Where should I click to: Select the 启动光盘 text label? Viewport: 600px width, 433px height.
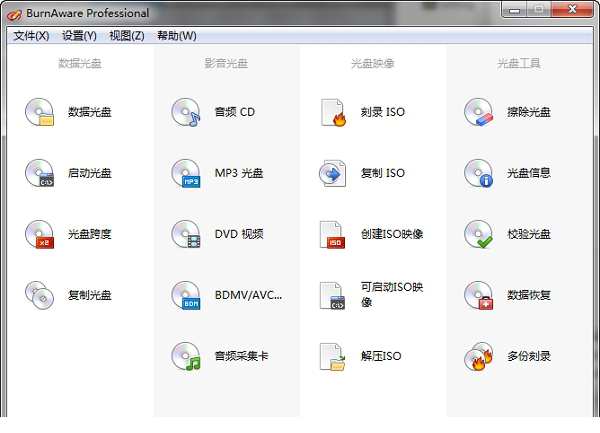[x=90, y=173]
